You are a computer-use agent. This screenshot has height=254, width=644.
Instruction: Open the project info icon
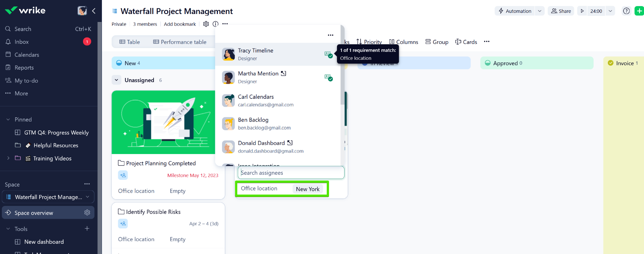click(215, 24)
